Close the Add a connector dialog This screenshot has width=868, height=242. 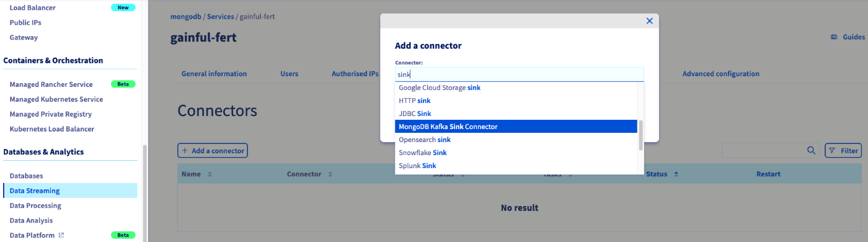point(649,21)
